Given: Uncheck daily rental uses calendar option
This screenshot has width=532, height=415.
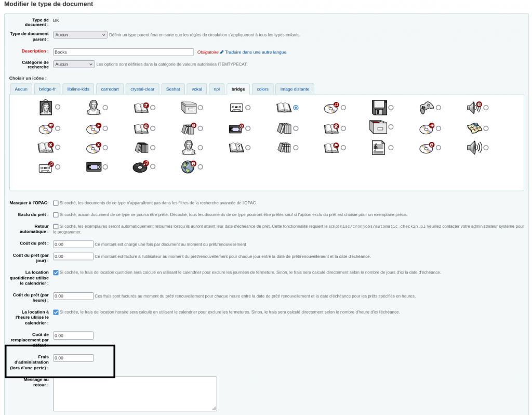Looking at the screenshot, I should tap(56, 273).
